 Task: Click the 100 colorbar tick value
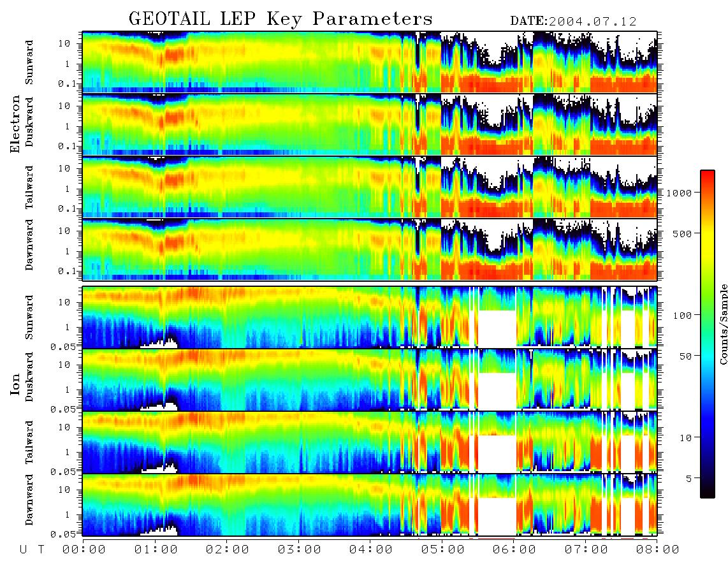pyautogui.click(x=683, y=316)
